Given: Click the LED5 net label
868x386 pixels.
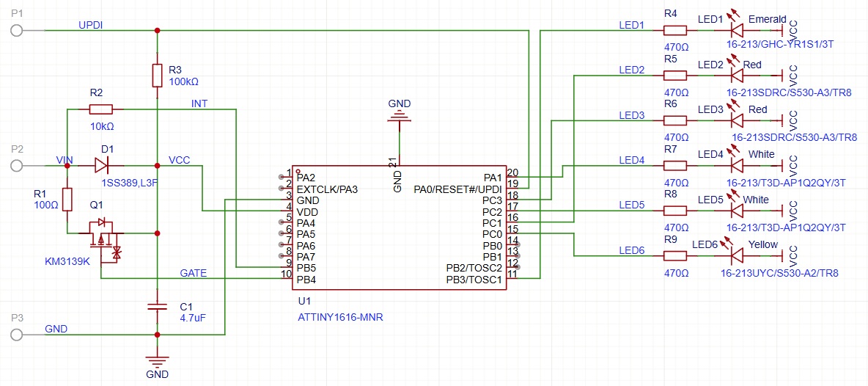Looking at the screenshot, I should (631, 205).
